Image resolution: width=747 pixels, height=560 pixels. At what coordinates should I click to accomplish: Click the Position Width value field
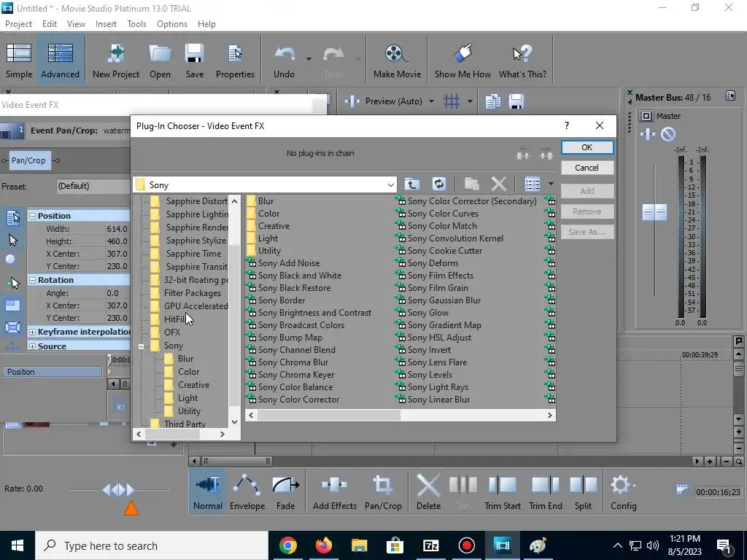117,229
